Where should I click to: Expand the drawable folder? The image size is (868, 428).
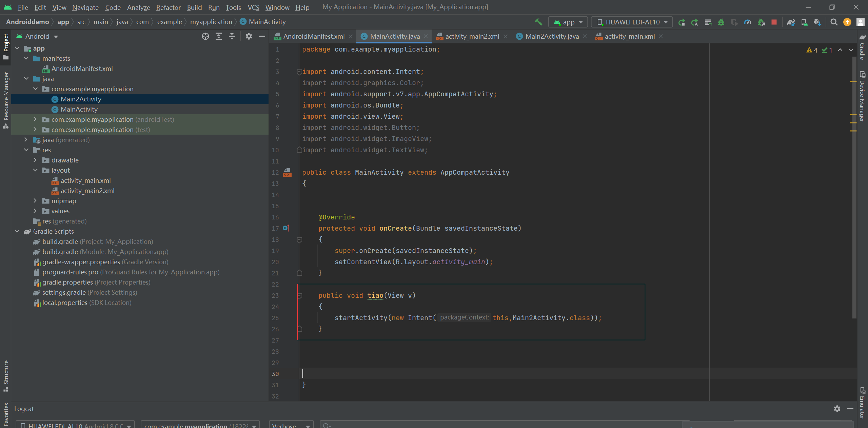click(35, 160)
